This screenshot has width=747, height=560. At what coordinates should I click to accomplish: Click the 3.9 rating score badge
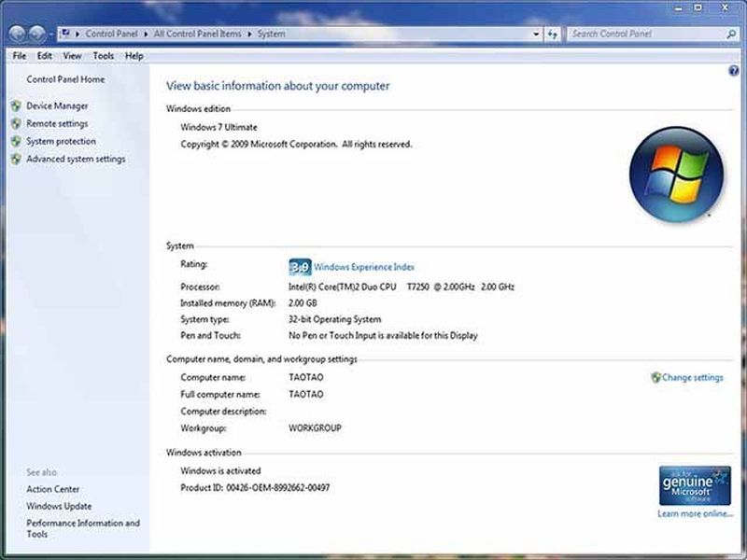[300, 267]
